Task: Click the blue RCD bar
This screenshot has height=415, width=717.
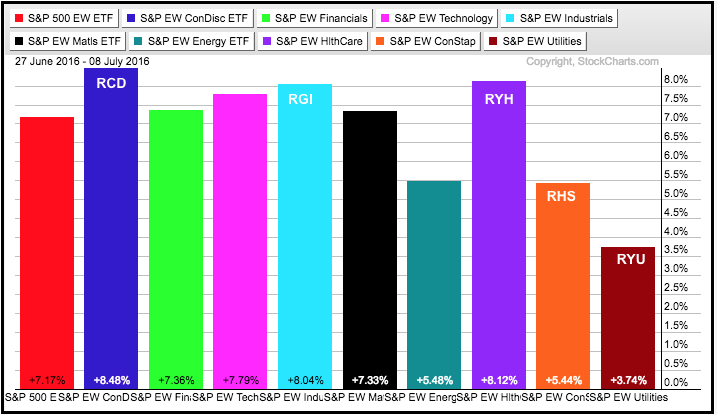Action: coord(111,228)
